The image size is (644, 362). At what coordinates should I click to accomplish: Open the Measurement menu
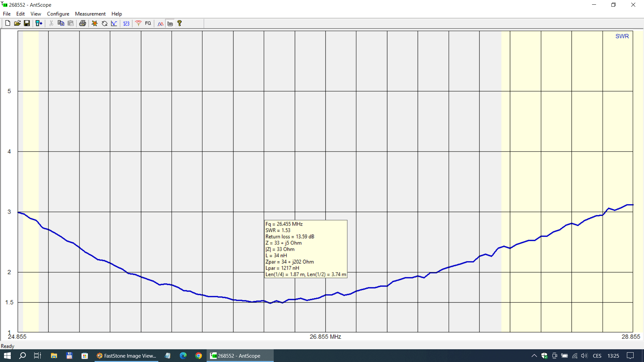pyautogui.click(x=90, y=14)
